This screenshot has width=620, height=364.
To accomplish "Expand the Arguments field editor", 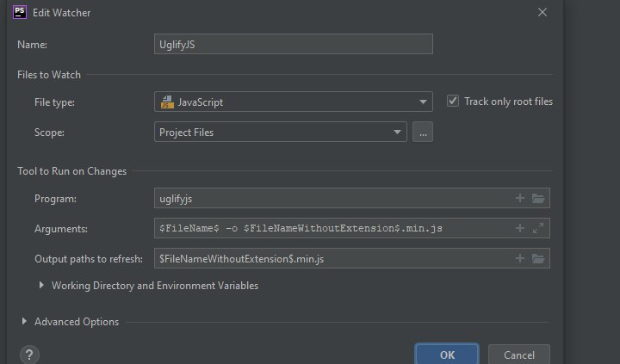I will 539,229.
